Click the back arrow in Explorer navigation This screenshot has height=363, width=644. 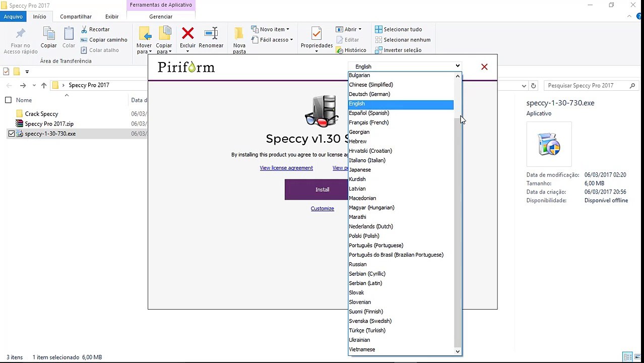[9, 85]
